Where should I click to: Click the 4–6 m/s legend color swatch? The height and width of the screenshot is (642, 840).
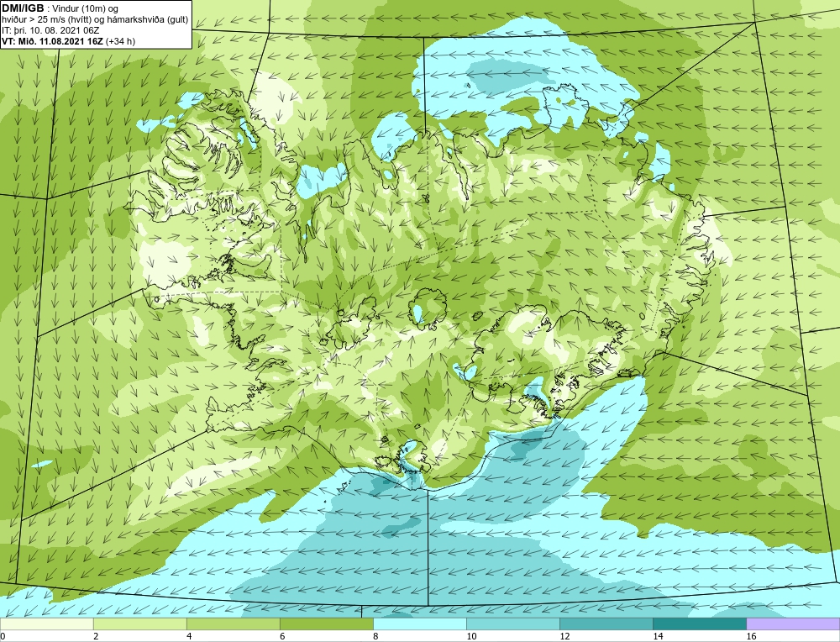233,624
